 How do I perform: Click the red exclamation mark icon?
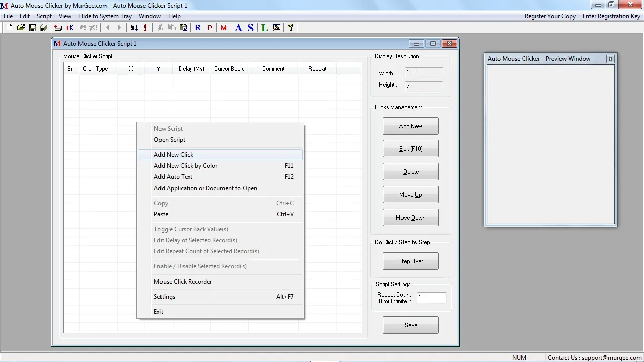point(145,28)
